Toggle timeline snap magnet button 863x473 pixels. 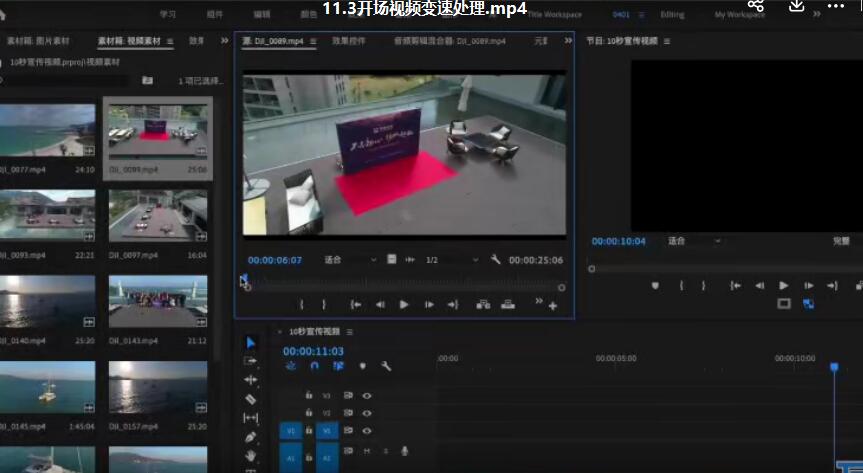click(x=314, y=366)
